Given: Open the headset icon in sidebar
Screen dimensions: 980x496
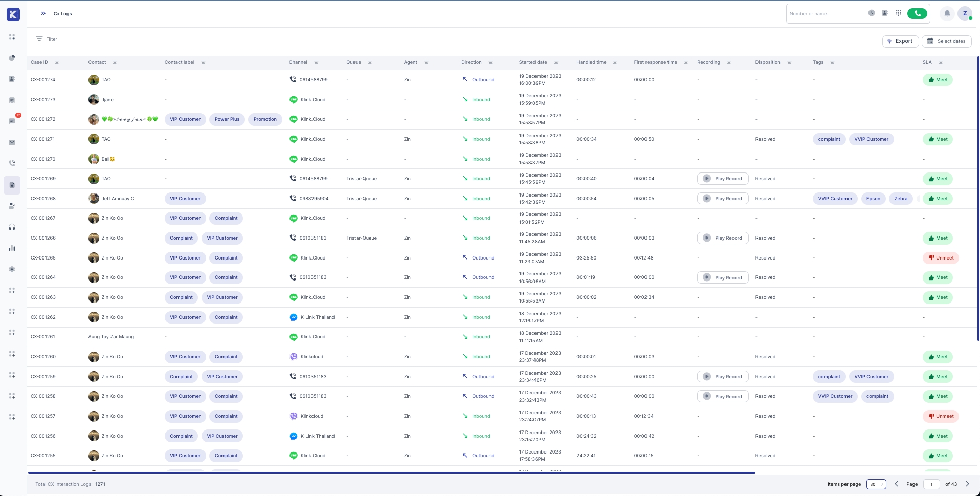Looking at the screenshot, I should point(12,227).
